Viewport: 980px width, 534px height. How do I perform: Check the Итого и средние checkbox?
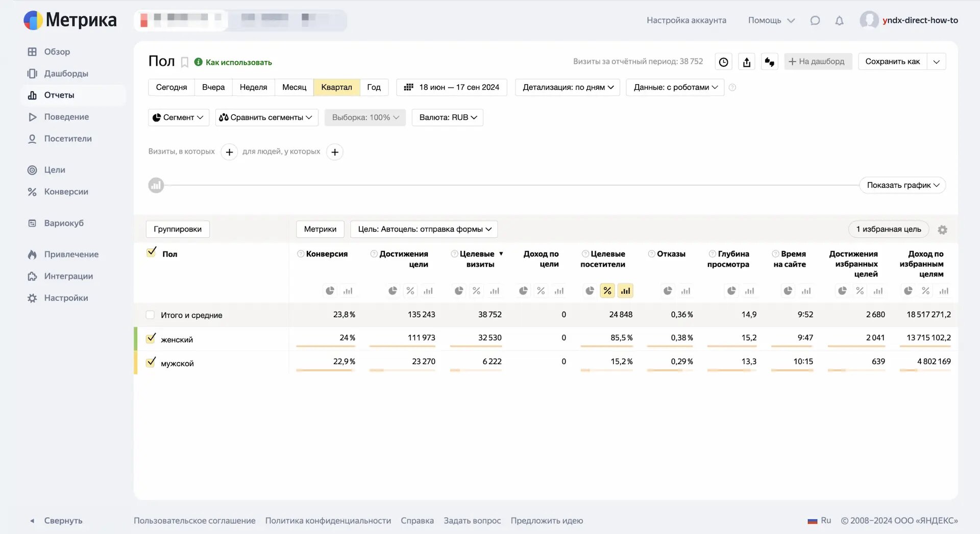(150, 315)
